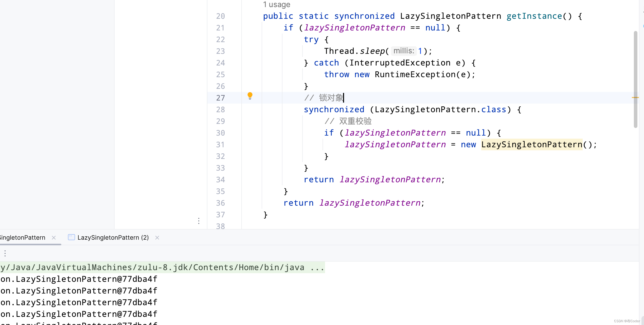Select the SingletonPattern run tab

(23, 238)
